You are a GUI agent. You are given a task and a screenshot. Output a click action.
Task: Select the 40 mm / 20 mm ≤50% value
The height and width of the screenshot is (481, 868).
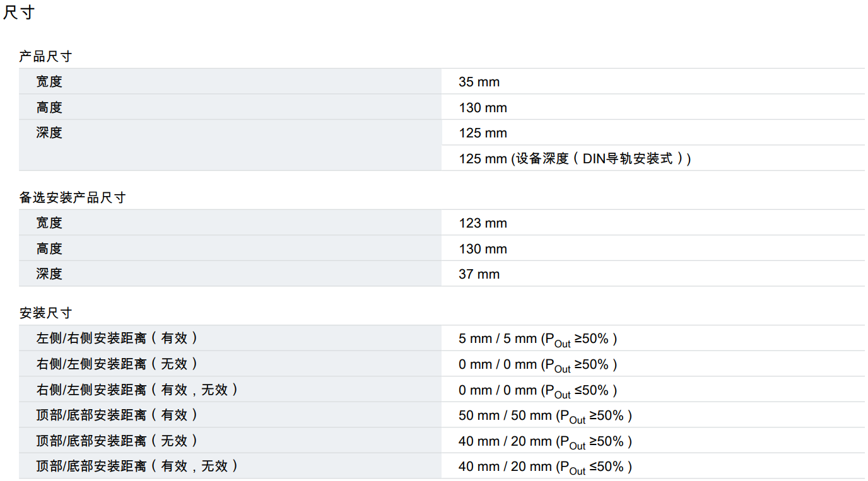pos(545,467)
